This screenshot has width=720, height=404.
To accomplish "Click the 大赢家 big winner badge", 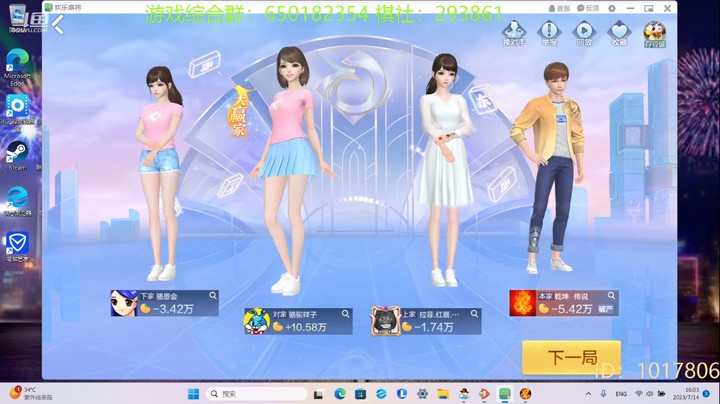I will 238,112.
